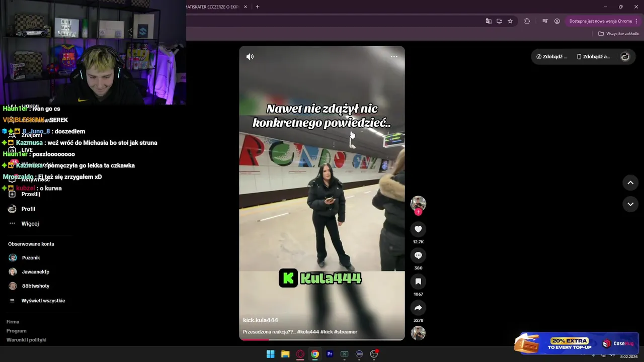Open the Xbox Game Bar taskbar icon
This screenshot has height=362, width=644.
tap(345, 354)
